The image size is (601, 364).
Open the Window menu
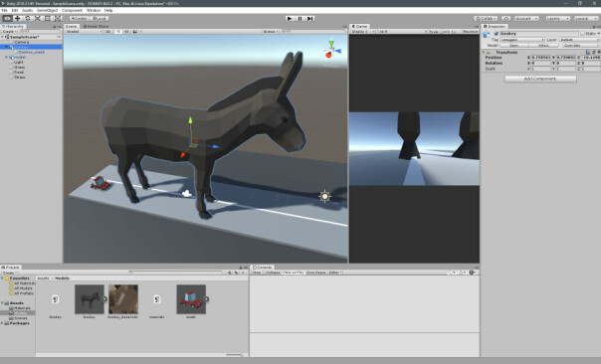(94, 10)
